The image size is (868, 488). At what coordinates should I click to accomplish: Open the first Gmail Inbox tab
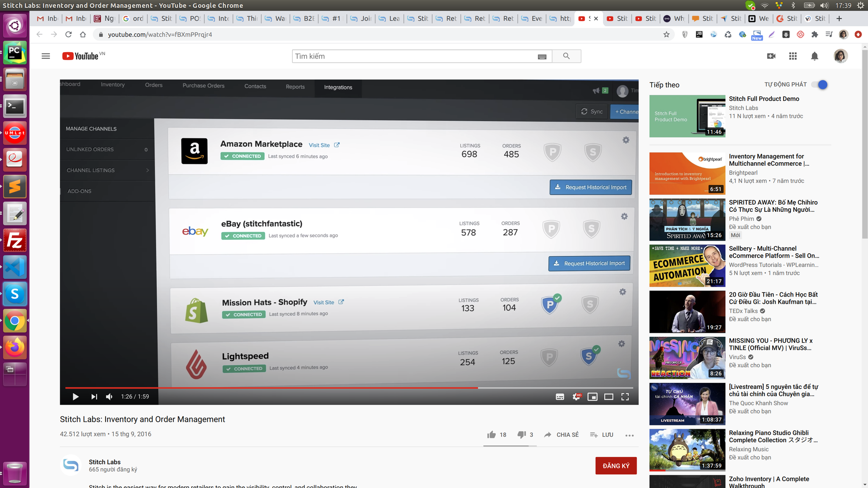pyautogui.click(x=47, y=19)
